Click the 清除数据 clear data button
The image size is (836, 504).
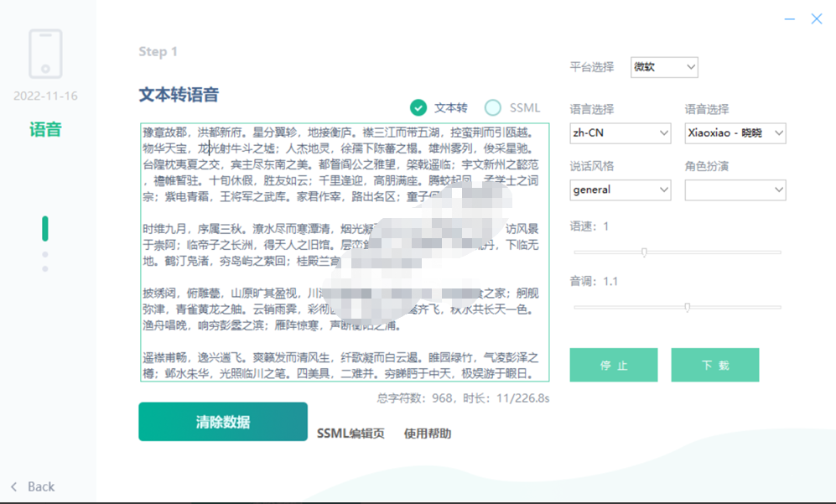223,422
